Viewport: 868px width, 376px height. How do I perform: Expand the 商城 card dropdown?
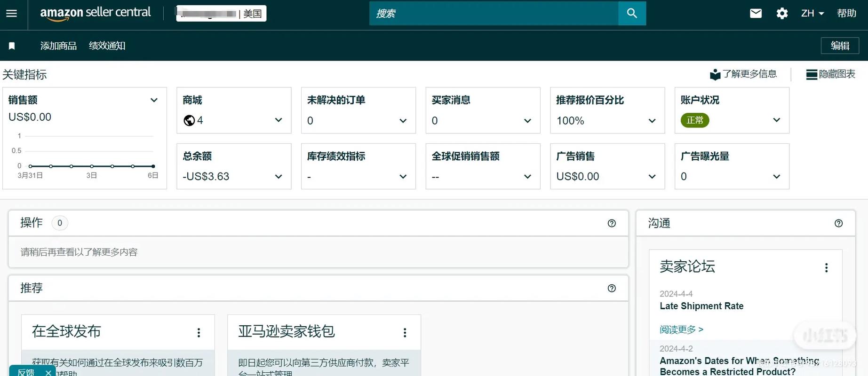[x=279, y=120]
